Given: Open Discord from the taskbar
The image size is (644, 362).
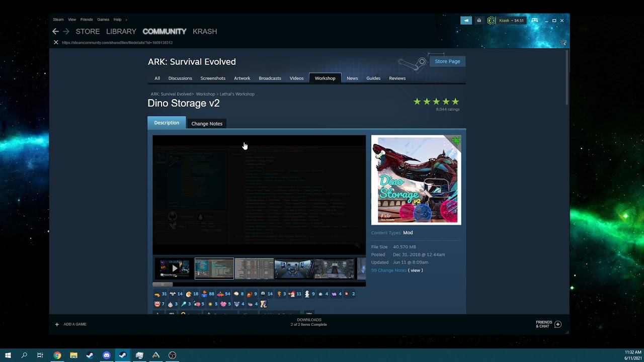Looking at the screenshot, I should (107, 355).
